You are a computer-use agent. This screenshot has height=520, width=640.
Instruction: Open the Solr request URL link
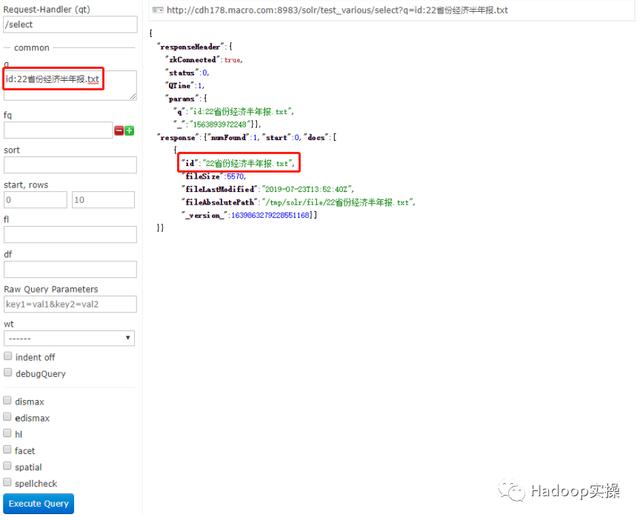click(x=337, y=10)
